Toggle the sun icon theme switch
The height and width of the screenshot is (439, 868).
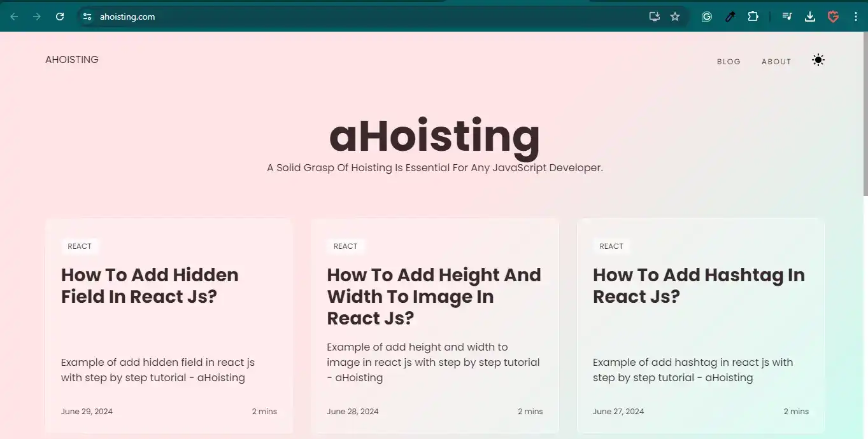click(818, 60)
